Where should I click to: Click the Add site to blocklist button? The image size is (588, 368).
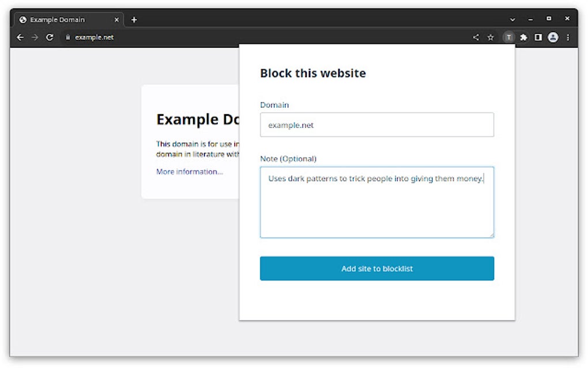377,268
